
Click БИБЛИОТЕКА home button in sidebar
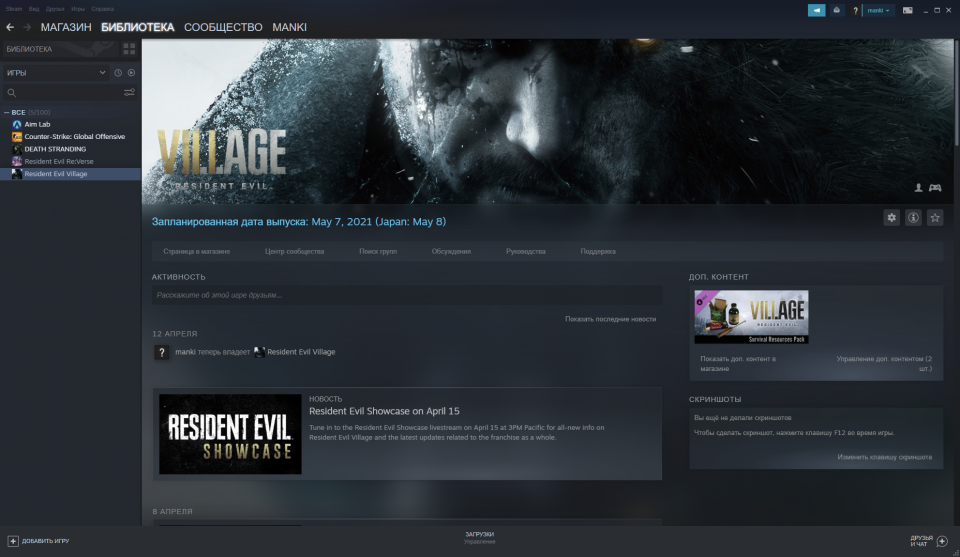59,49
